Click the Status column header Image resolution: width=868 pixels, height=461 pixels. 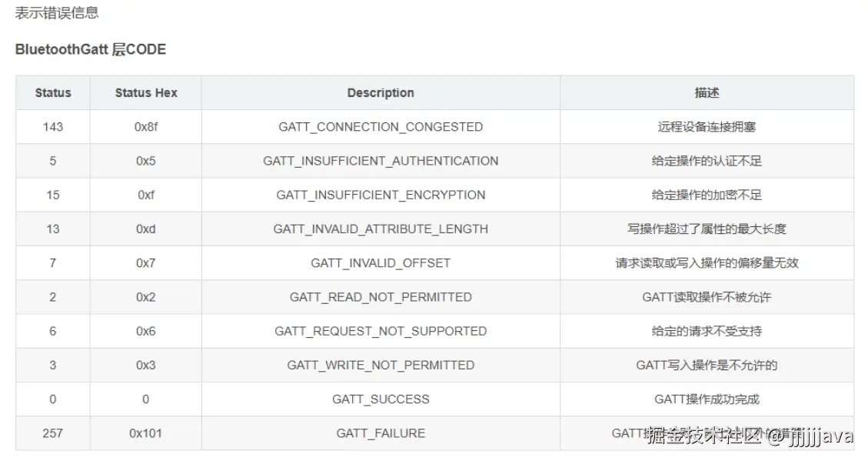(x=53, y=93)
